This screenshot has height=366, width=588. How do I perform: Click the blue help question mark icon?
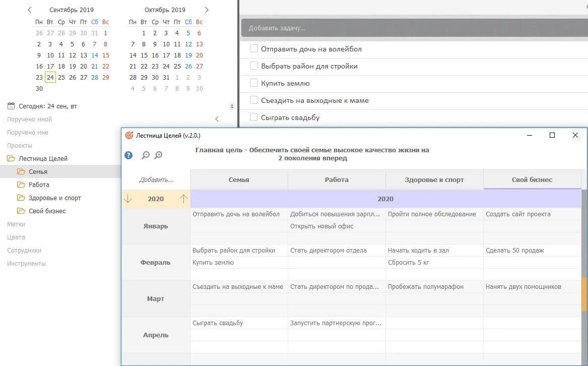pos(129,155)
